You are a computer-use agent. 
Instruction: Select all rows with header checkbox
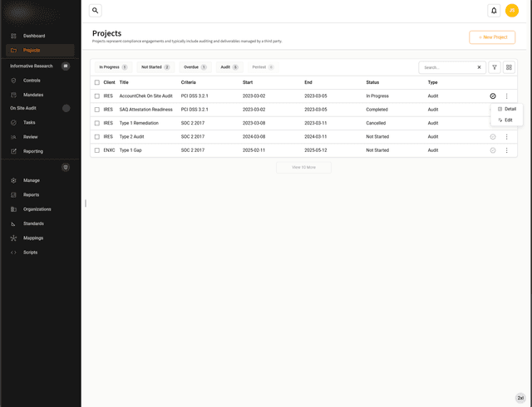point(97,82)
